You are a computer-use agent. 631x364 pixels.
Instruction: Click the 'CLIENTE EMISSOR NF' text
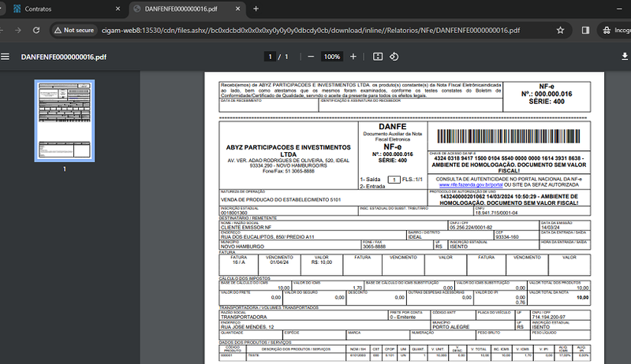tap(246, 227)
